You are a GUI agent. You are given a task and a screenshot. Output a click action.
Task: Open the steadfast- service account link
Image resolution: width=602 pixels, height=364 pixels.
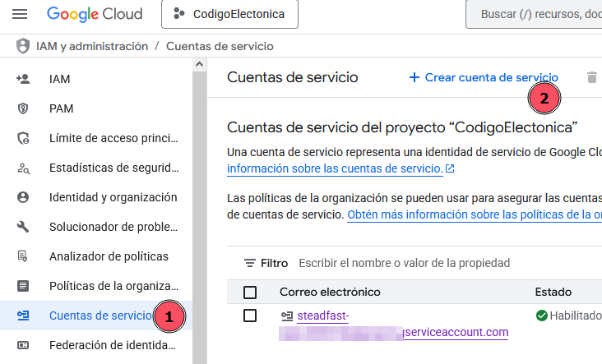[x=323, y=316]
